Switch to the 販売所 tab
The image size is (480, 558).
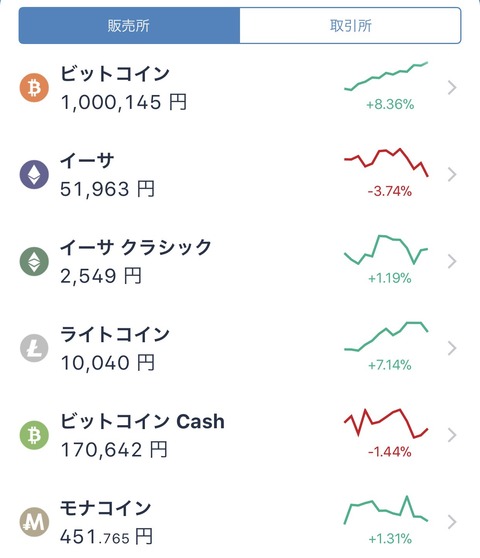(x=129, y=26)
